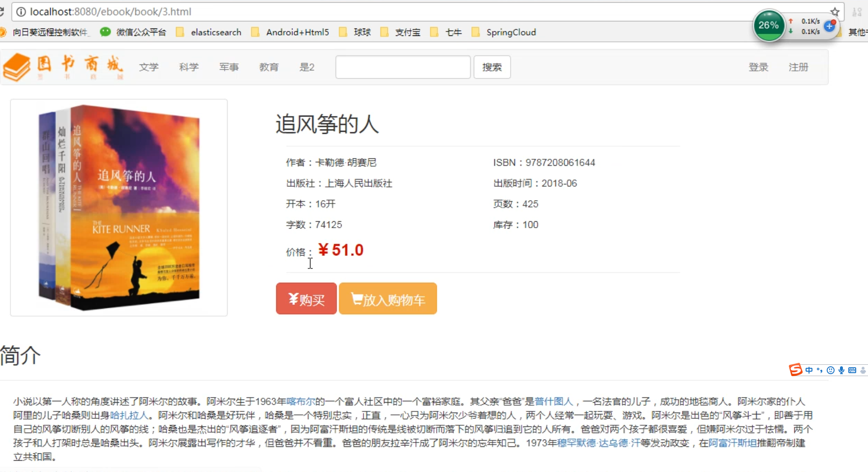The image size is (868, 472).
Task: Click the Sogou soft keyboard icon
Action: (x=852, y=370)
